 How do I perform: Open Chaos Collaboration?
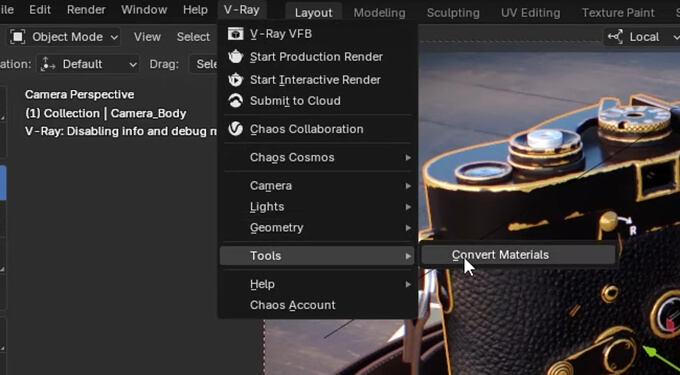point(318,129)
